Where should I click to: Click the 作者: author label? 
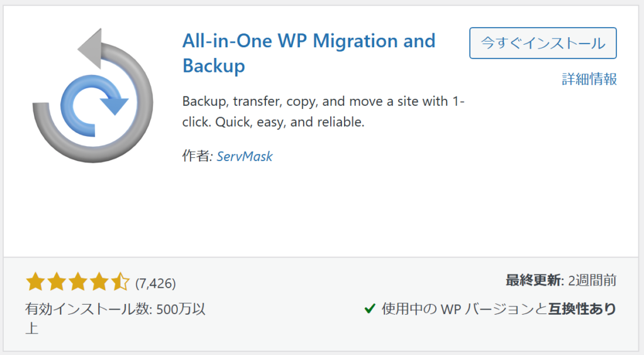click(x=197, y=156)
